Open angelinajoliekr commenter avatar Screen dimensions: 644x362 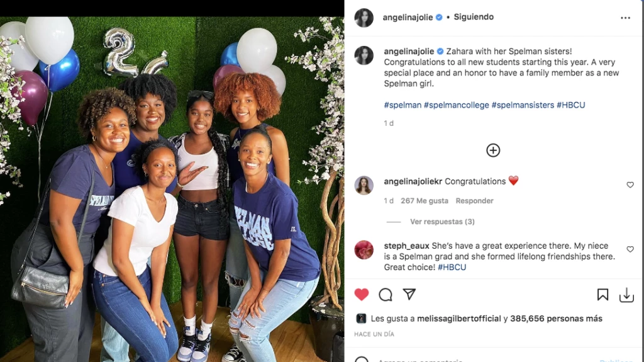(364, 185)
